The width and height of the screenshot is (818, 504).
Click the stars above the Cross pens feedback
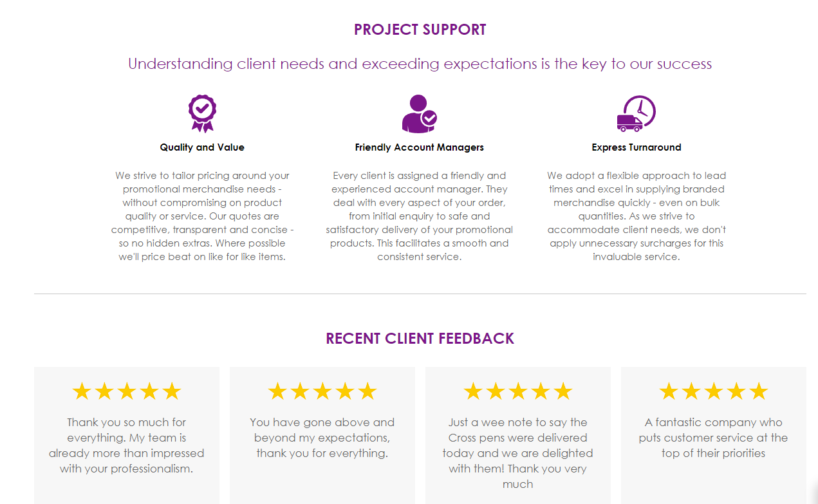pyautogui.click(x=518, y=391)
